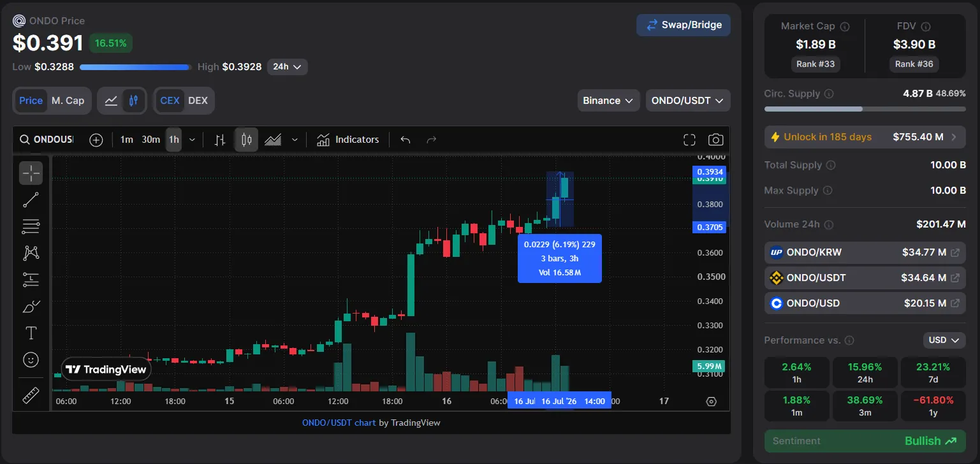Screen dimensions: 980x464
Task: Click the Low-High price range bar
Action: point(135,67)
